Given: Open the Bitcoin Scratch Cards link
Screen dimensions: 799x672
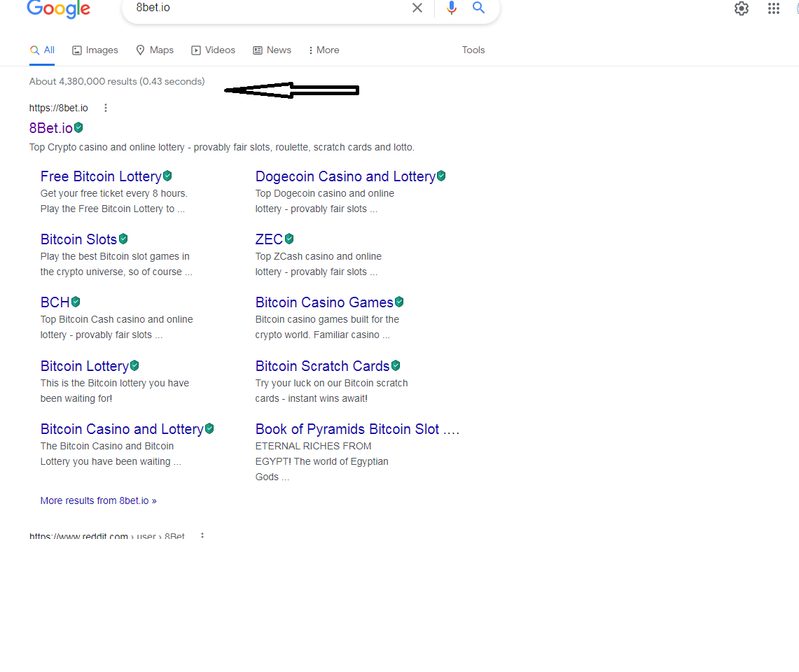Looking at the screenshot, I should coord(323,366).
